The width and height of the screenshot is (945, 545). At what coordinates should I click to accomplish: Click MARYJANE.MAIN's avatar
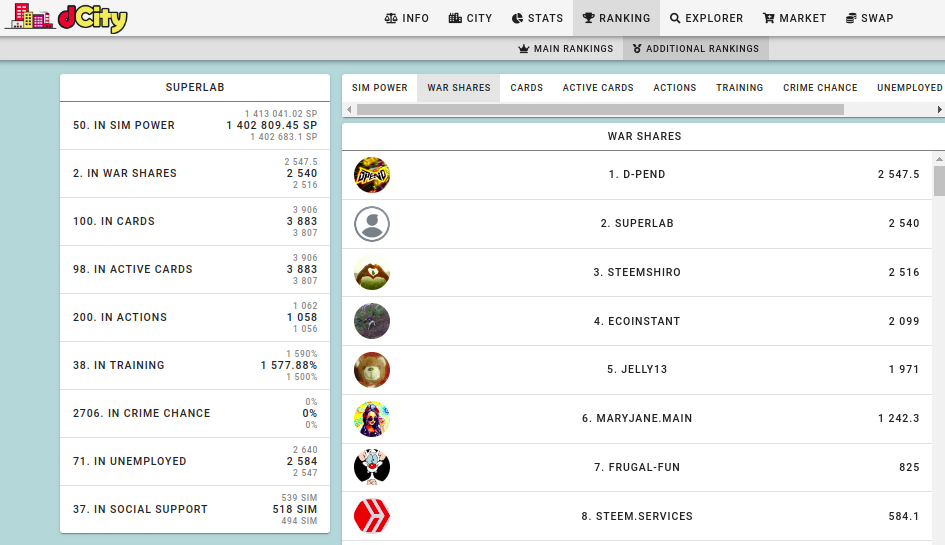click(372, 418)
